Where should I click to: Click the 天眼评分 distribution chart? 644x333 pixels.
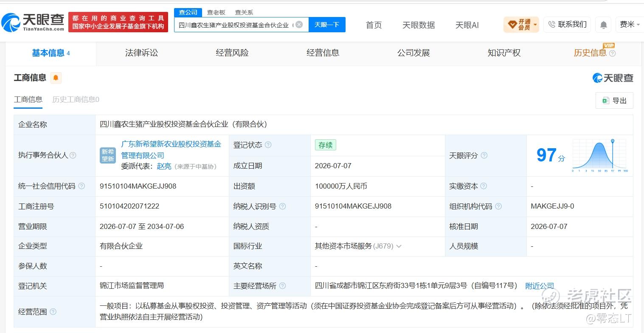[x=600, y=155]
